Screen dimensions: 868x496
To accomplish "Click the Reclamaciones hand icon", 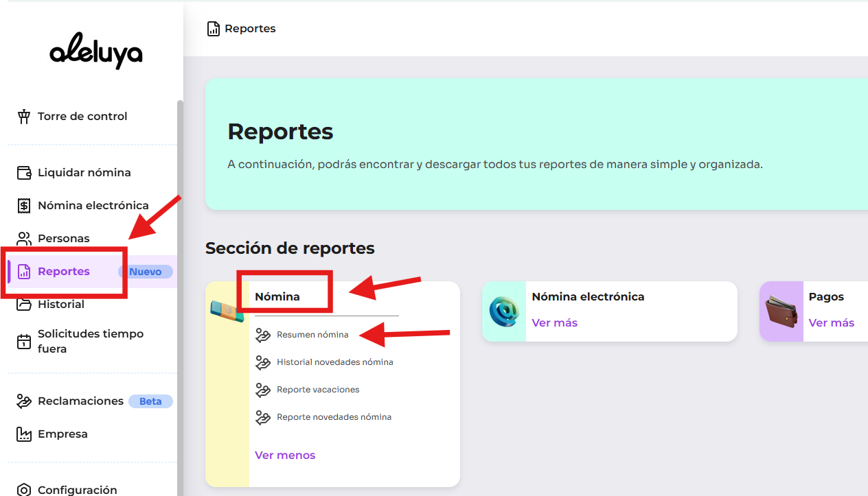I will (x=25, y=401).
